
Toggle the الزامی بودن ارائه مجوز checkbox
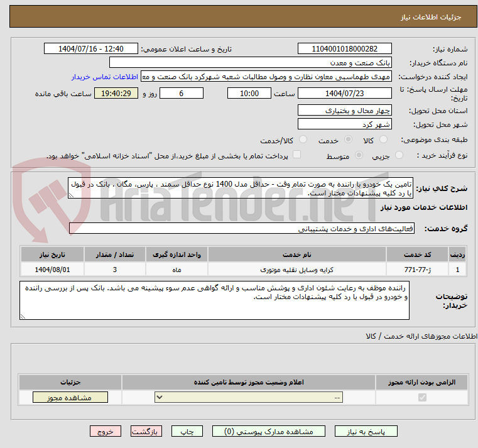pos(422,397)
